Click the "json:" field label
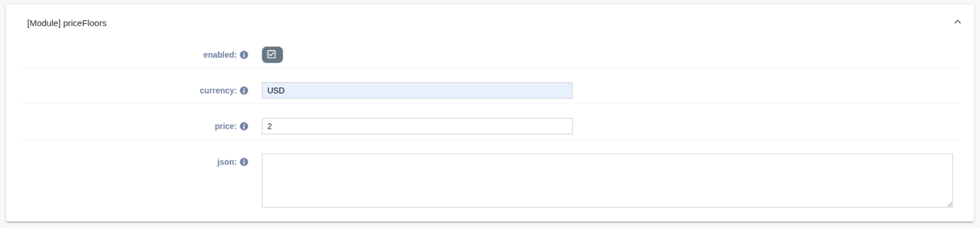This screenshot has height=228, width=980. [227, 162]
